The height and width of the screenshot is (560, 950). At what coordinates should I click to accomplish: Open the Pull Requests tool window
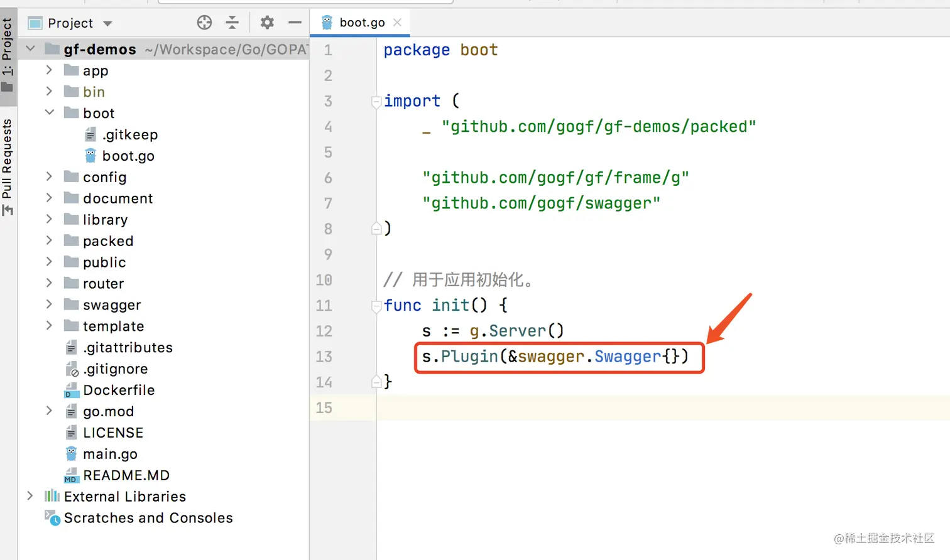click(8, 167)
